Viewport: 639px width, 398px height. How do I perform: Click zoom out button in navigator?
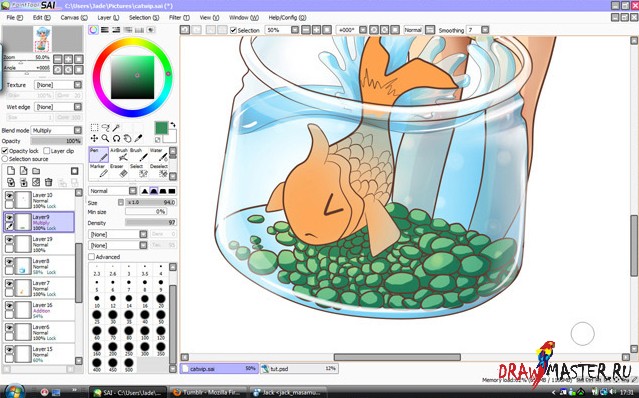[x=57, y=59]
